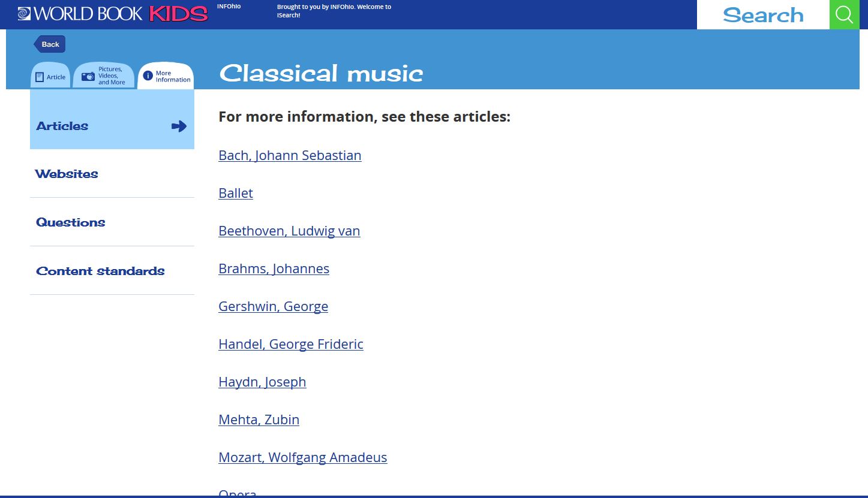
Task: Open the Bach, Johann Sebastian article
Action: 290,155
